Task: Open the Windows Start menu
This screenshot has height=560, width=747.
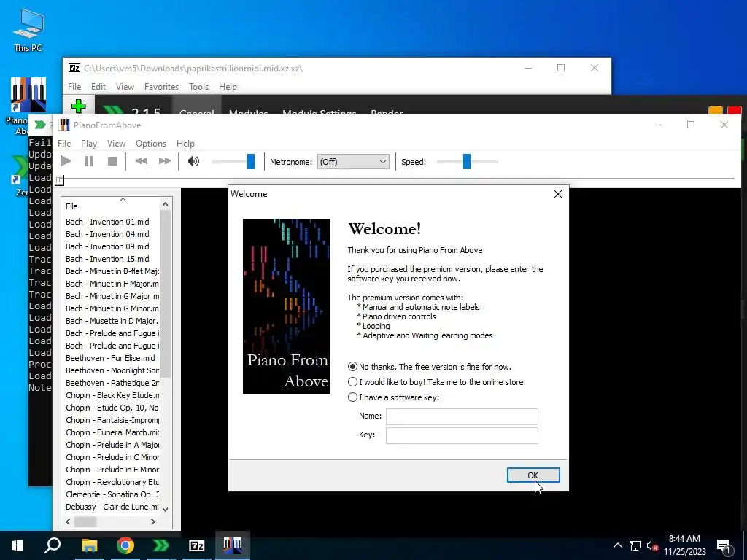Action: pyautogui.click(x=18, y=545)
